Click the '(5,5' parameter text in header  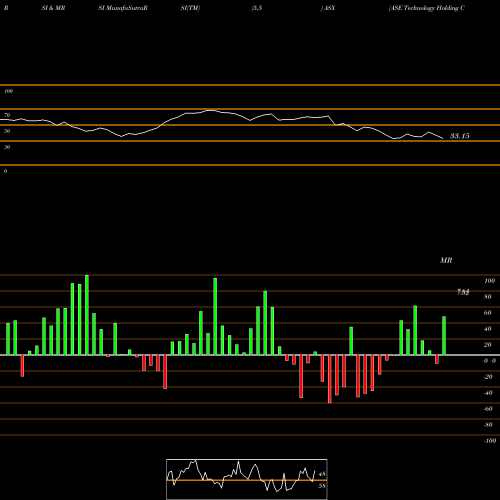tap(257, 8)
